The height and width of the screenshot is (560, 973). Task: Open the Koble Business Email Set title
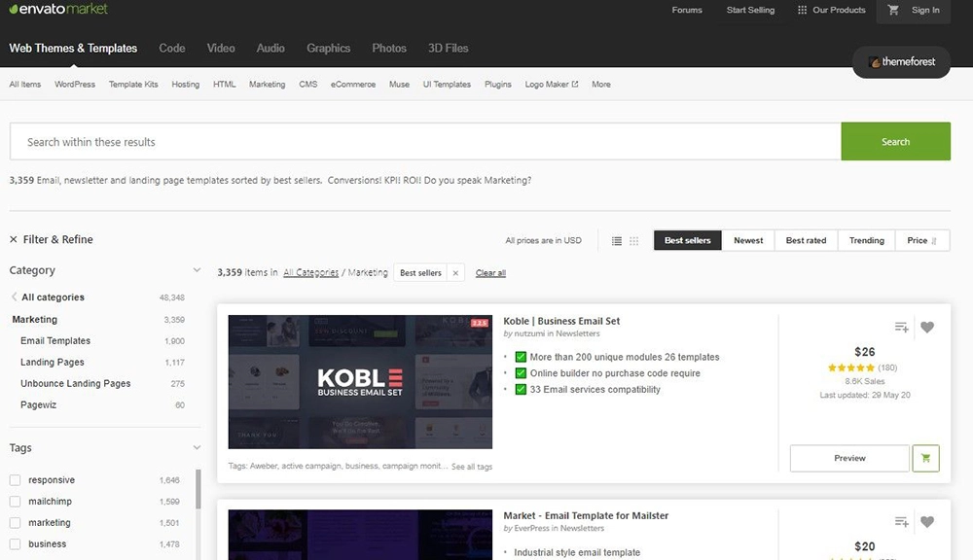[561, 321]
